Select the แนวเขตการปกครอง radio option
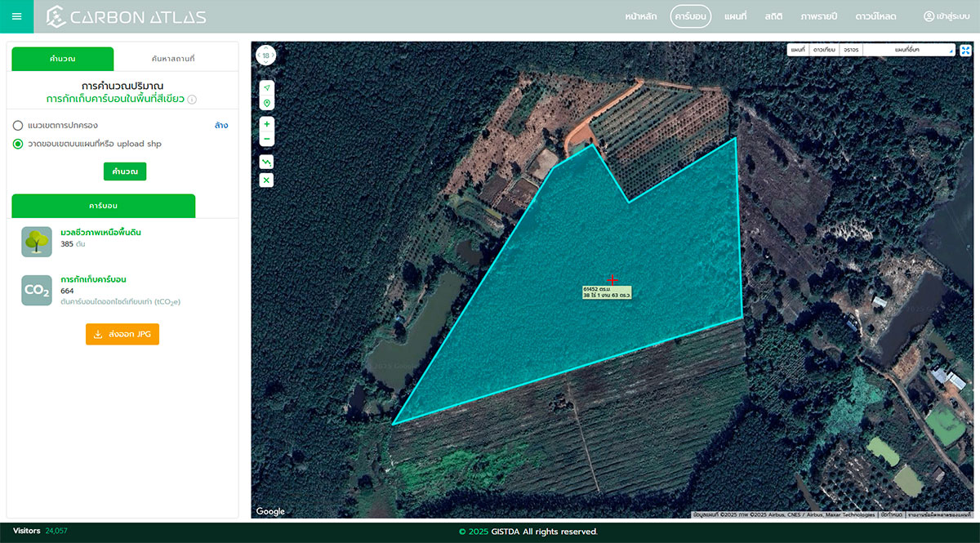This screenshot has height=543, width=980. [17, 126]
